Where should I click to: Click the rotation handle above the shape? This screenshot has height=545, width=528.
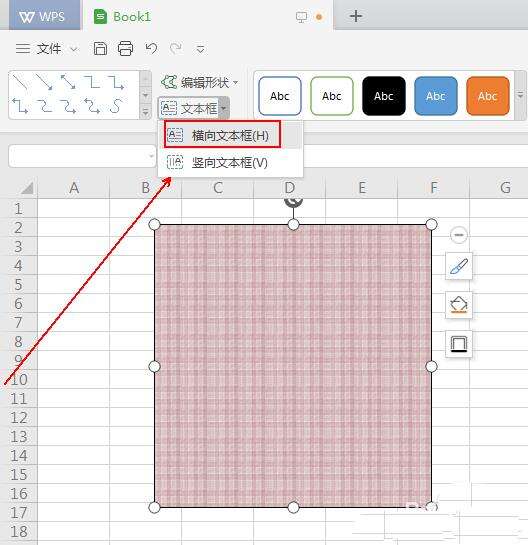[x=293, y=202]
